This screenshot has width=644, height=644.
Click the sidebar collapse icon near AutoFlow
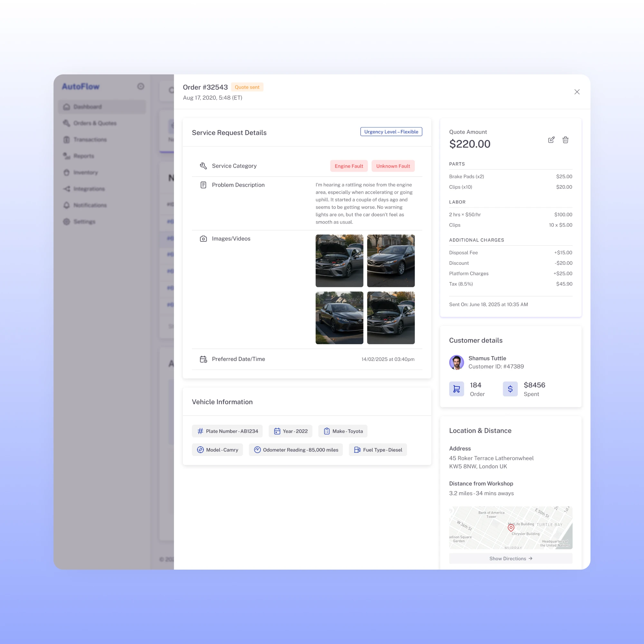(141, 86)
